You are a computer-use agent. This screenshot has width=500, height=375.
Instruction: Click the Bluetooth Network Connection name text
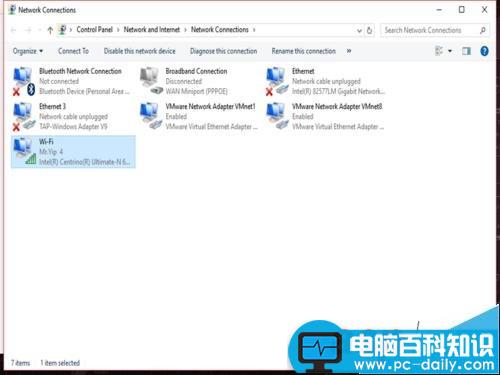(80, 71)
